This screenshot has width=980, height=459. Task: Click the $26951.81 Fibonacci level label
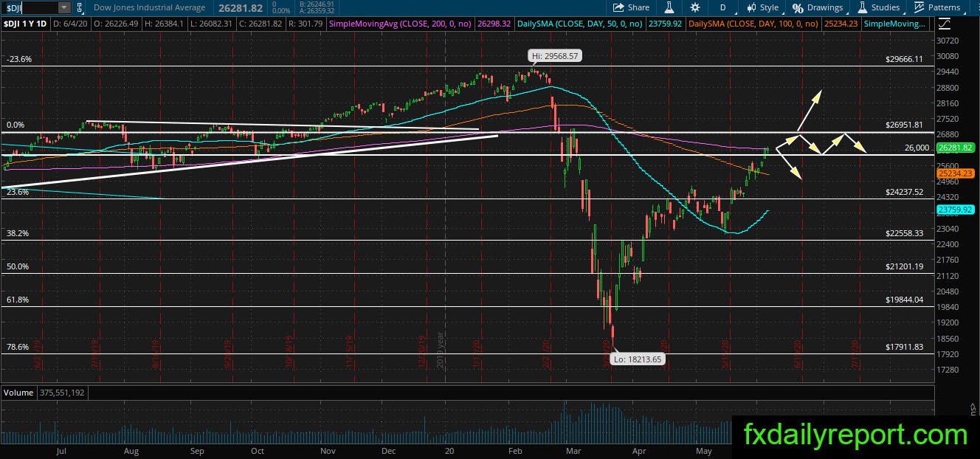904,125
